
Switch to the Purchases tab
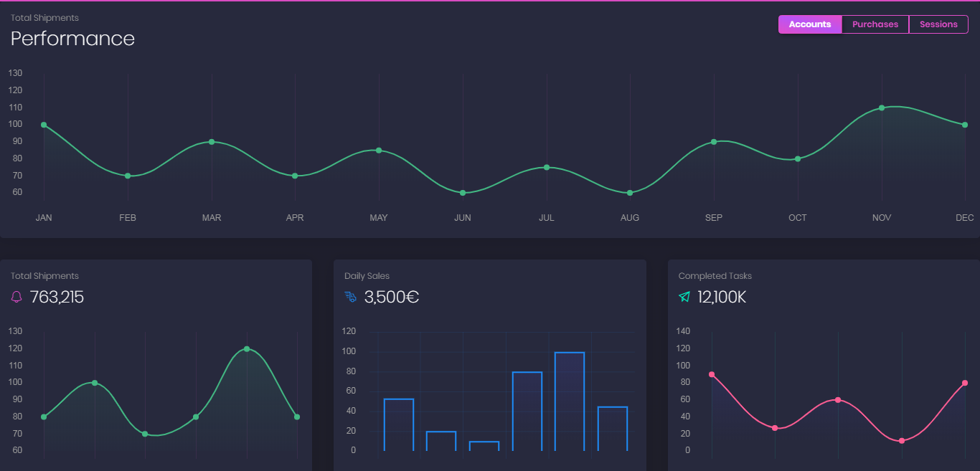tap(875, 24)
